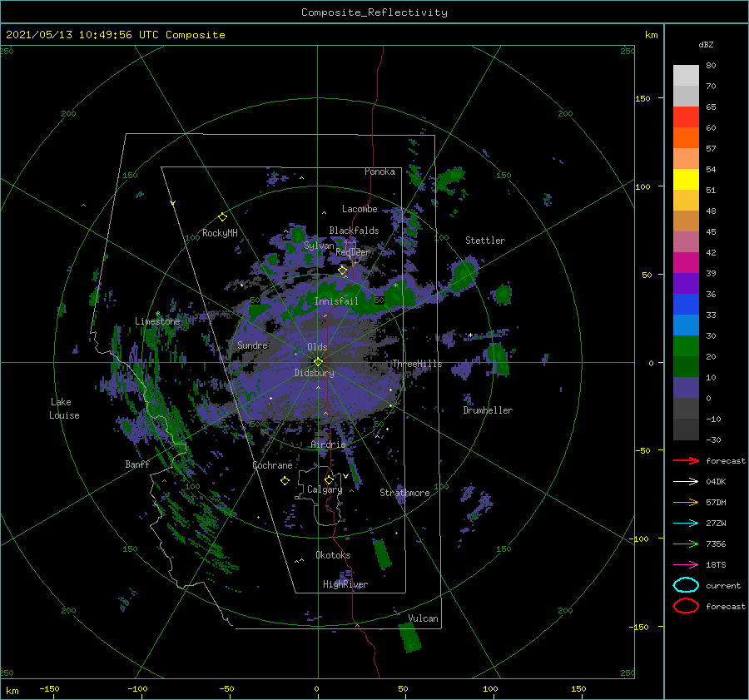The width and height of the screenshot is (749, 700).
Task: Pick the dark green 10-20 dBZ swatch
Action: coord(686,367)
